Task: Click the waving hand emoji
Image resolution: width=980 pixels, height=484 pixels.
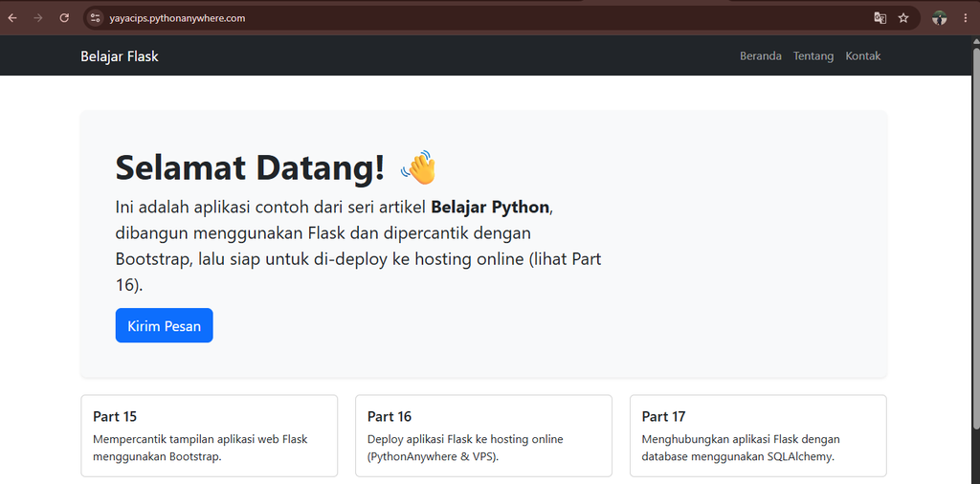Action: click(x=418, y=166)
